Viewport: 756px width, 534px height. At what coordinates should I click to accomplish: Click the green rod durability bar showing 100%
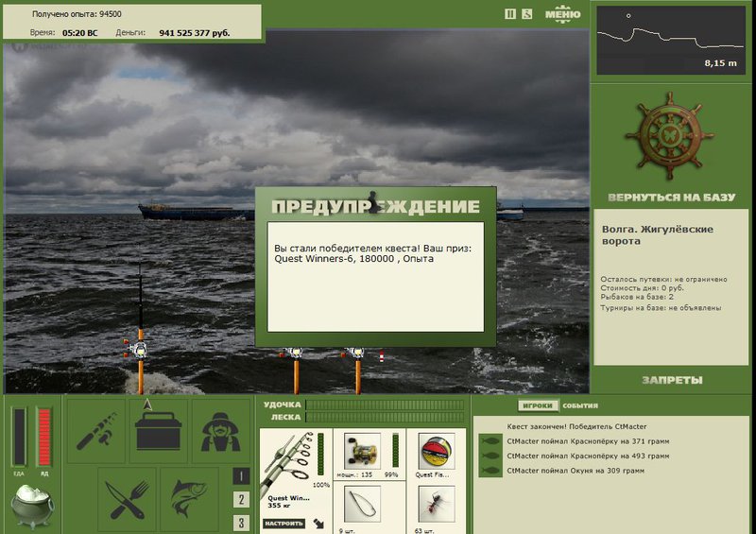320,454
